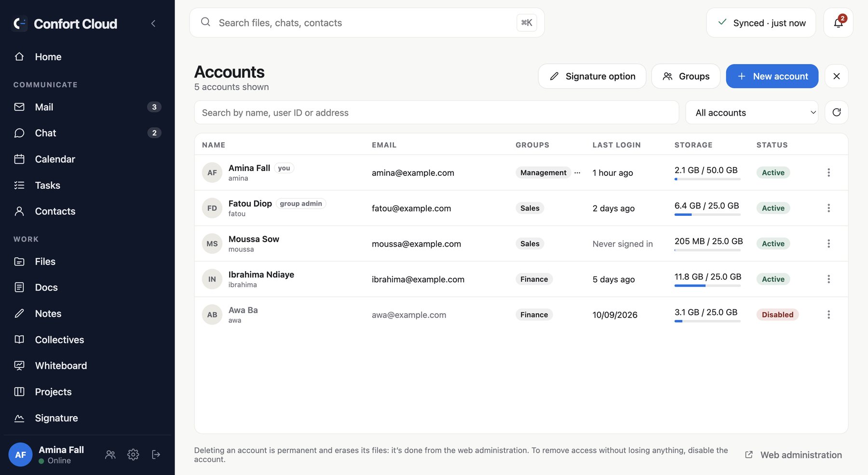Refresh the accounts list

pos(837,112)
